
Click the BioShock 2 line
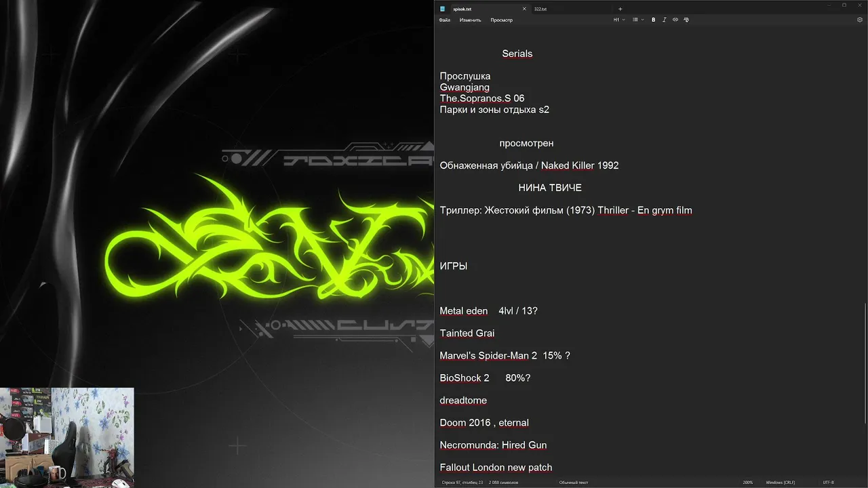[x=485, y=378]
